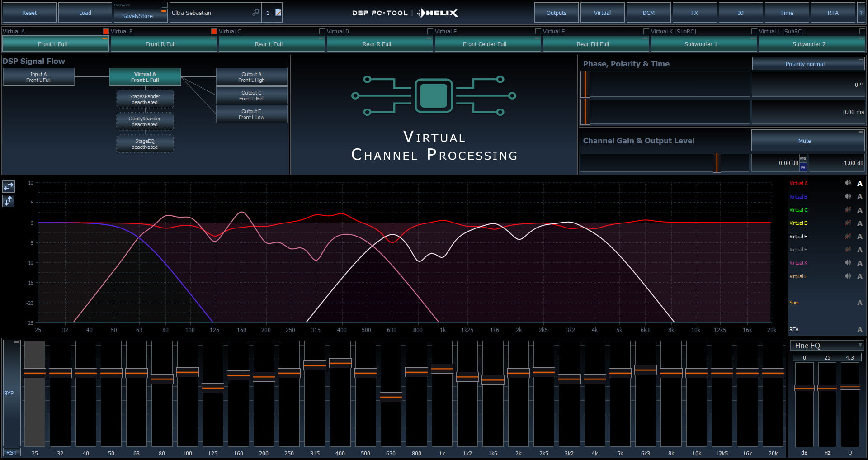Click the Virtual K speaker icon
The height and width of the screenshot is (460, 868).
pos(848,263)
